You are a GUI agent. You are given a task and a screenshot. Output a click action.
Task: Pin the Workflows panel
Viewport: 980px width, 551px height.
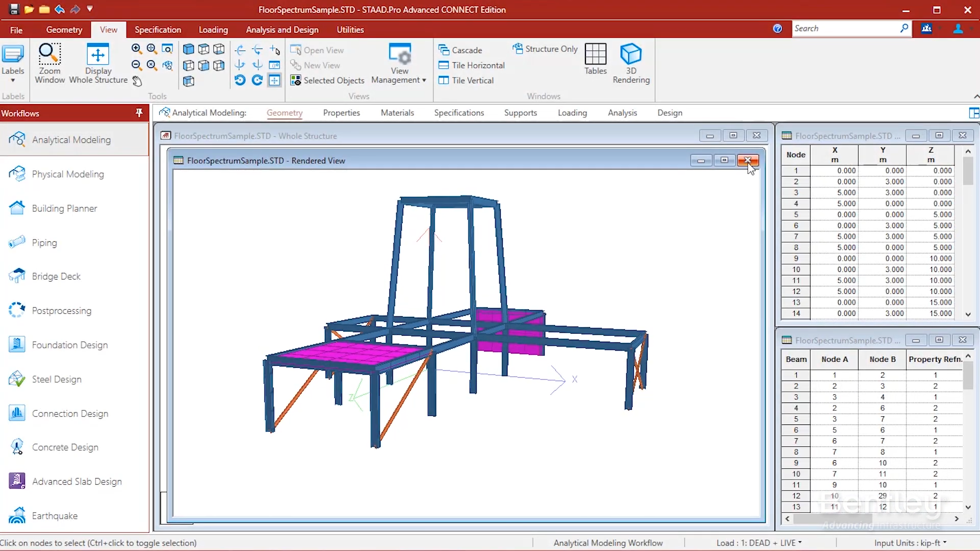pyautogui.click(x=139, y=113)
